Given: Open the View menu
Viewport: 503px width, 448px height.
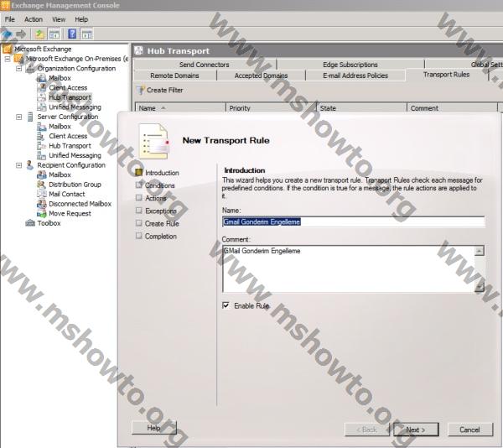Looking at the screenshot, I should point(59,19).
